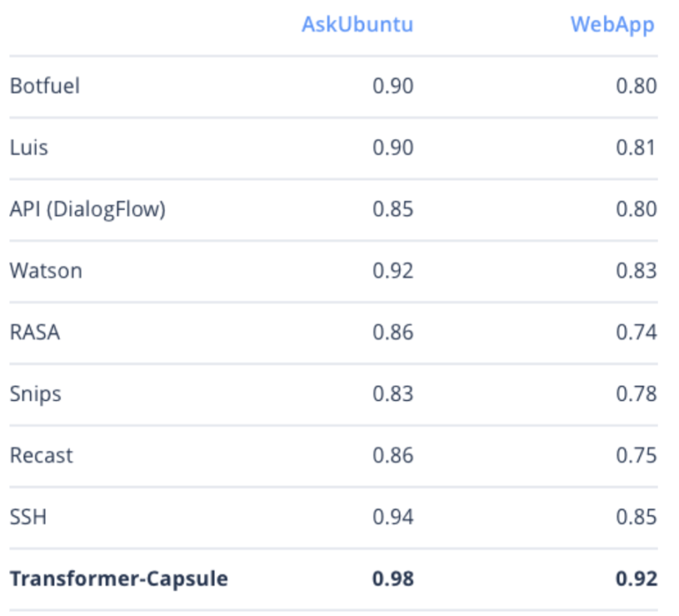
Task: Select the Luis row label
Action: click(x=29, y=147)
